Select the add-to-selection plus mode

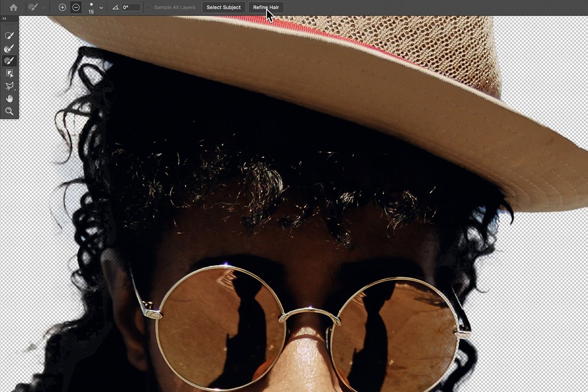tap(62, 7)
